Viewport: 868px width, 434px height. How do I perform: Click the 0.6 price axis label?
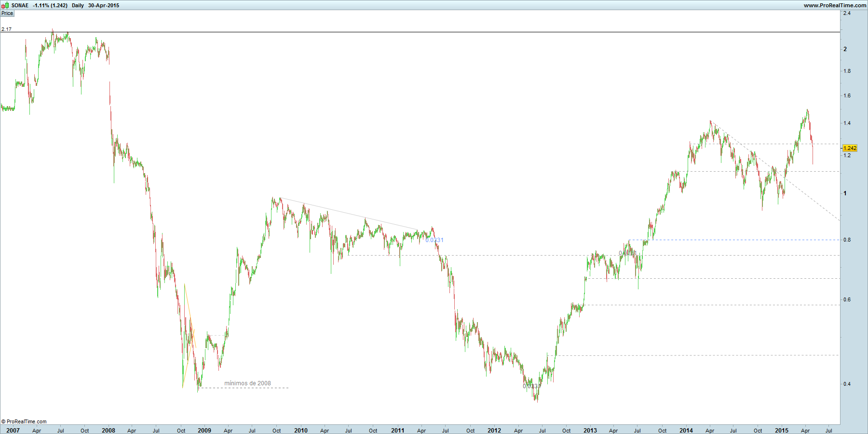(x=847, y=299)
